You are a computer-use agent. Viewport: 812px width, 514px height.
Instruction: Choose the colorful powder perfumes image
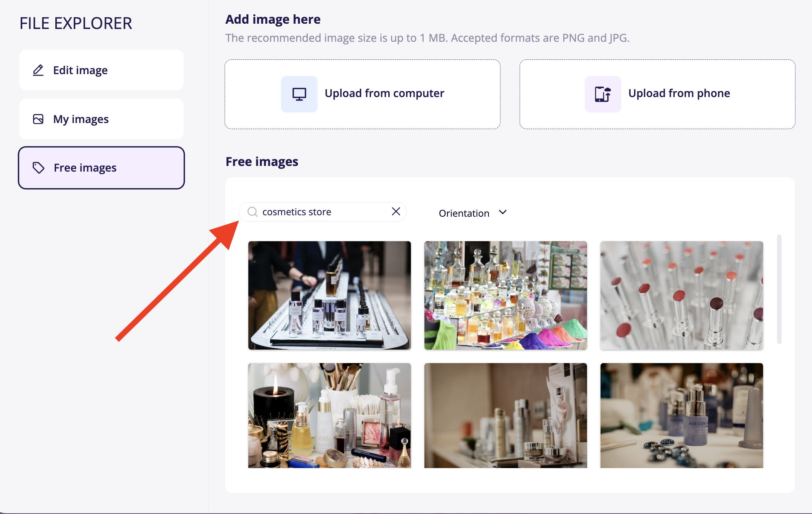click(505, 295)
